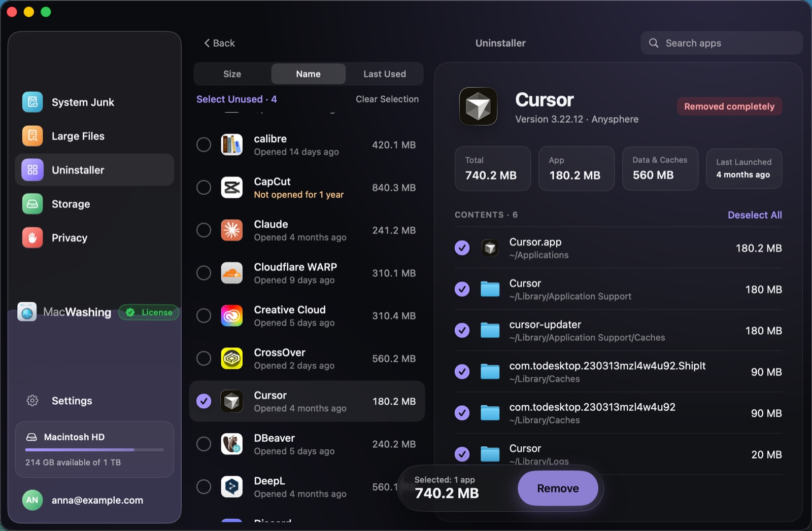The image size is (812, 531).
Task: Tick the Claude app checkbox
Action: (x=204, y=230)
